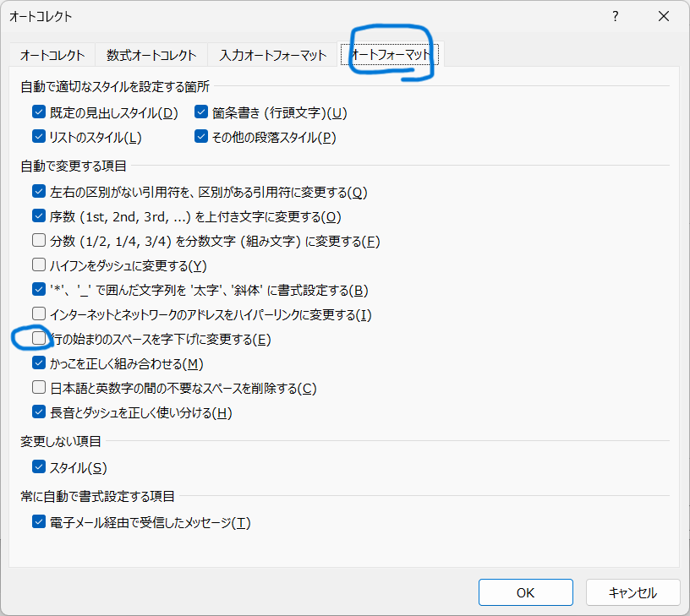Toggle the 引用符 replacement checkbox
Image resolution: width=690 pixels, height=616 pixels.
point(39,192)
